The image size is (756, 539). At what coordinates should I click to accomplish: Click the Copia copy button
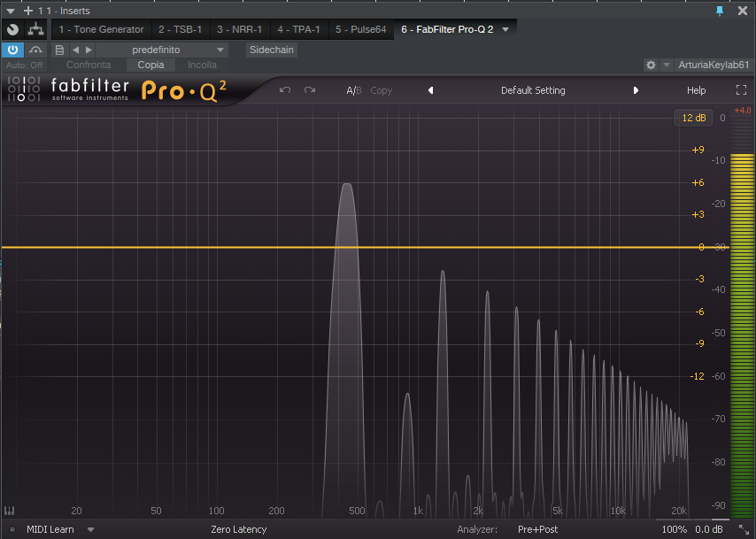click(150, 65)
